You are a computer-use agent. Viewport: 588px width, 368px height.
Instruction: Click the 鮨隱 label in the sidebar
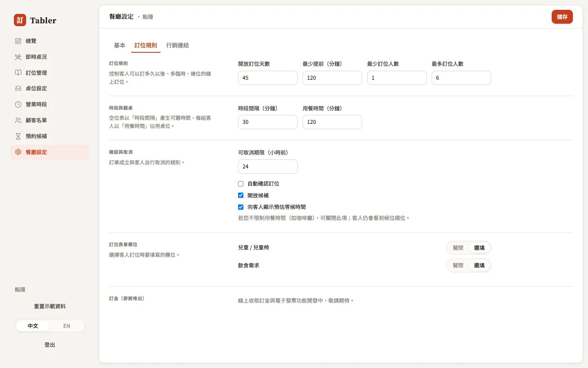[20, 289]
